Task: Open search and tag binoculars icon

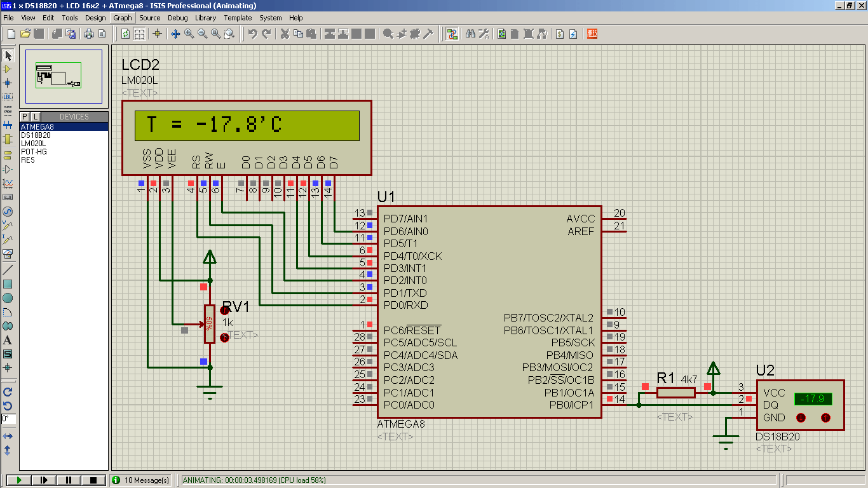Action: 471,34
